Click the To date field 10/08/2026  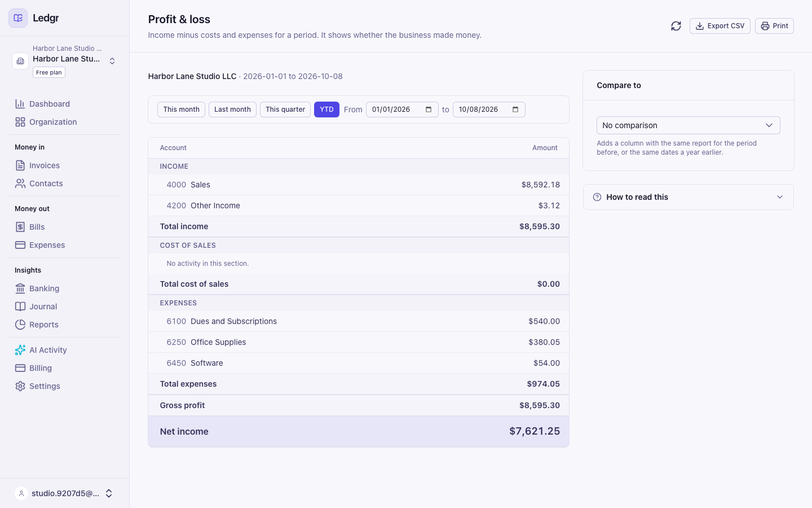coord(489,110)
